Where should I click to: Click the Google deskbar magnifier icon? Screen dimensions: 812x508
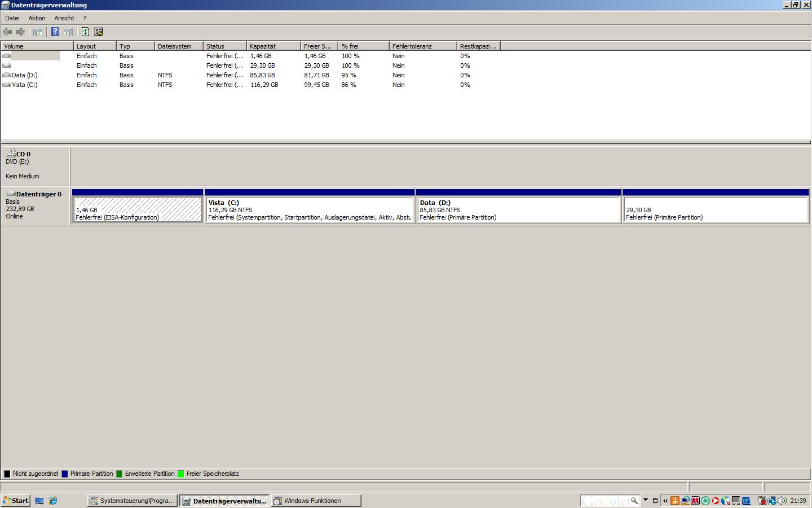coord(634,501)
